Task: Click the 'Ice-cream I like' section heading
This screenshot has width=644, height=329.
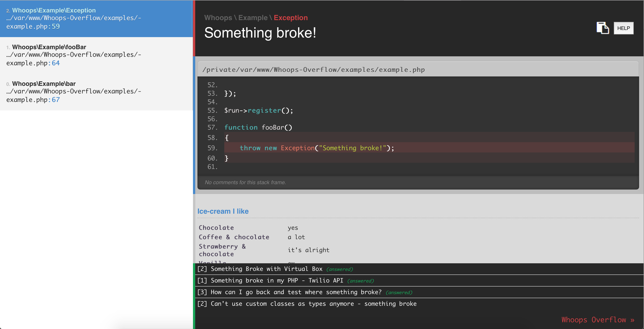Action: (x=223, y=211)
